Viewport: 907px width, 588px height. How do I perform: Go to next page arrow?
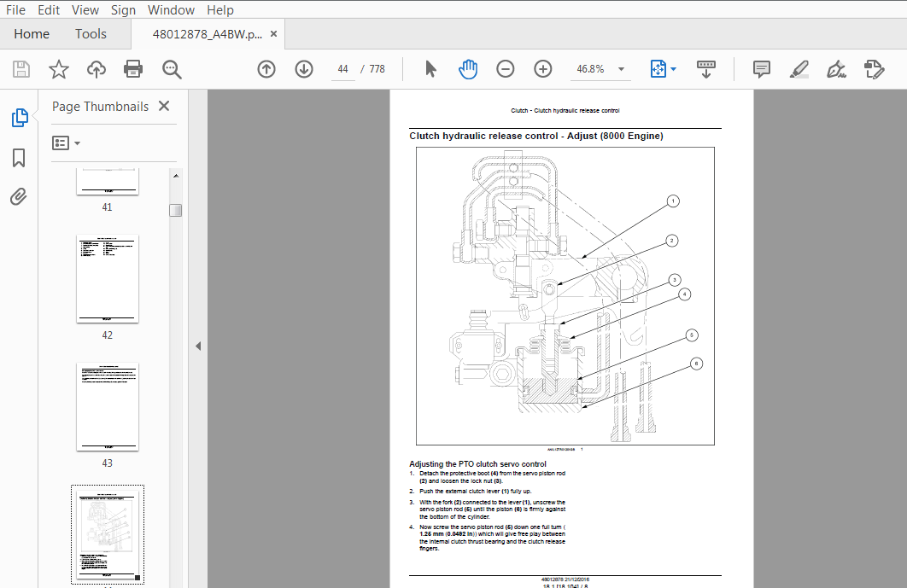point(304,69)
